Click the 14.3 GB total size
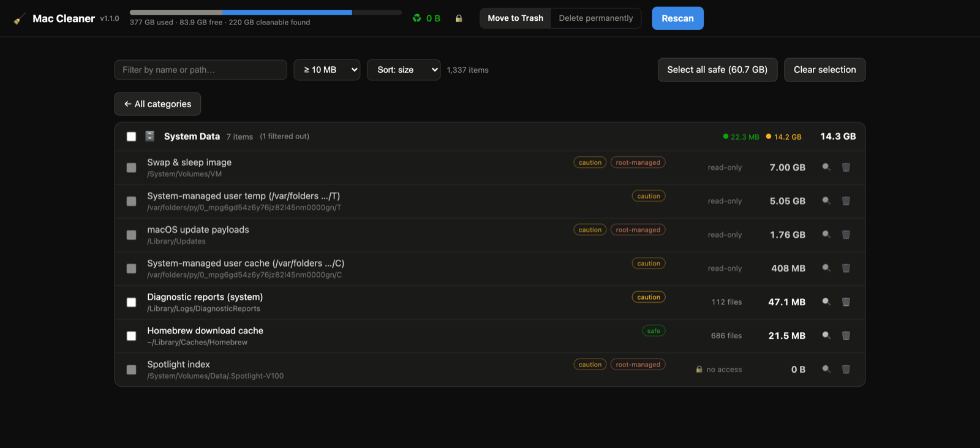Screen dimensions: 980x448 [838, 137]
